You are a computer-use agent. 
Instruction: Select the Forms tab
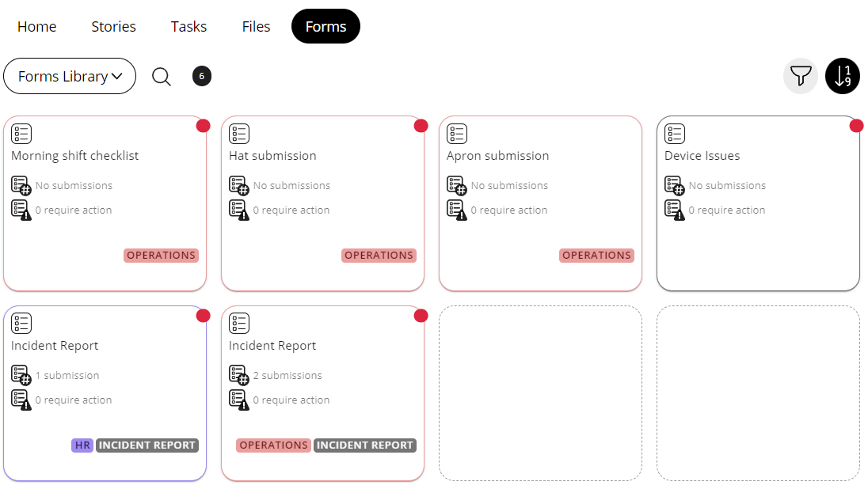point(325,26)
